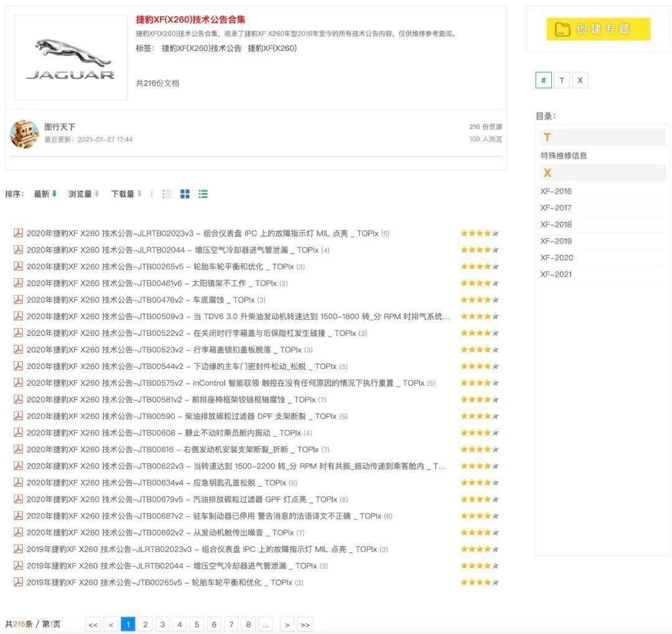Jump to last page with >> button
The image size is (672, 634).
[x=305, y=625]
